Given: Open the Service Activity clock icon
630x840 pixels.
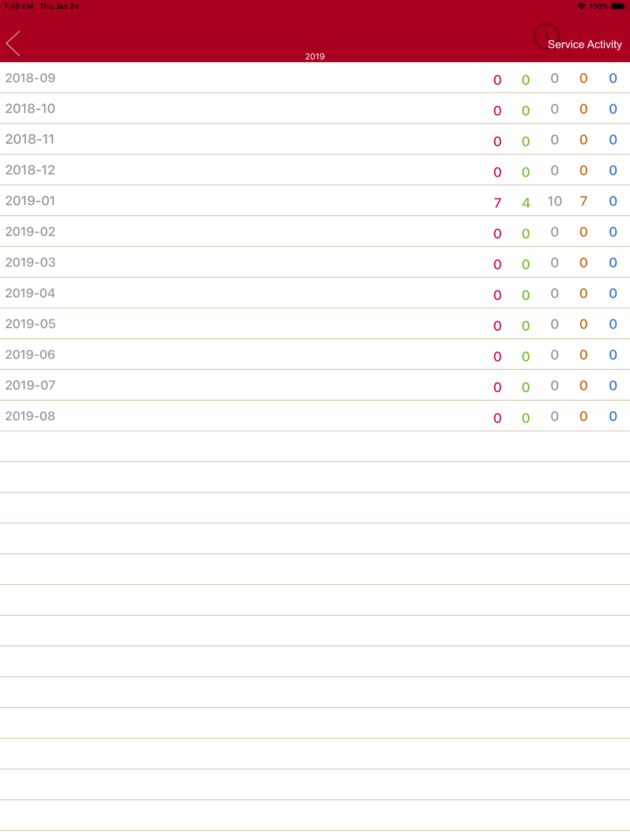Looking at the screenshot, I should (x=546, y=37).
